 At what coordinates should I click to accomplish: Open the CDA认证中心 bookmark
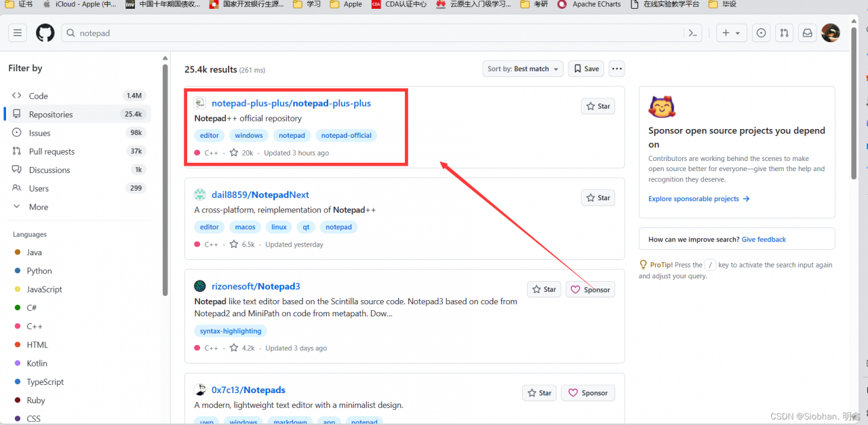pos(399,4)
